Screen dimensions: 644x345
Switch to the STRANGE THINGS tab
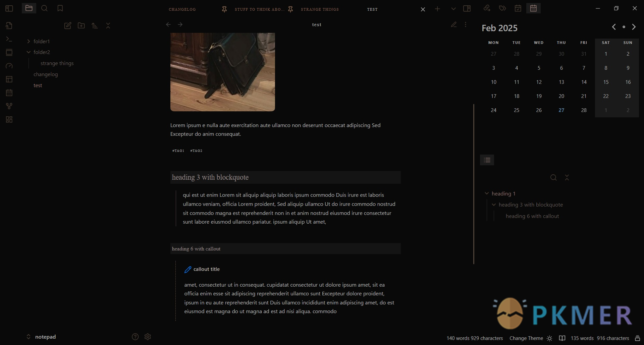320,9
